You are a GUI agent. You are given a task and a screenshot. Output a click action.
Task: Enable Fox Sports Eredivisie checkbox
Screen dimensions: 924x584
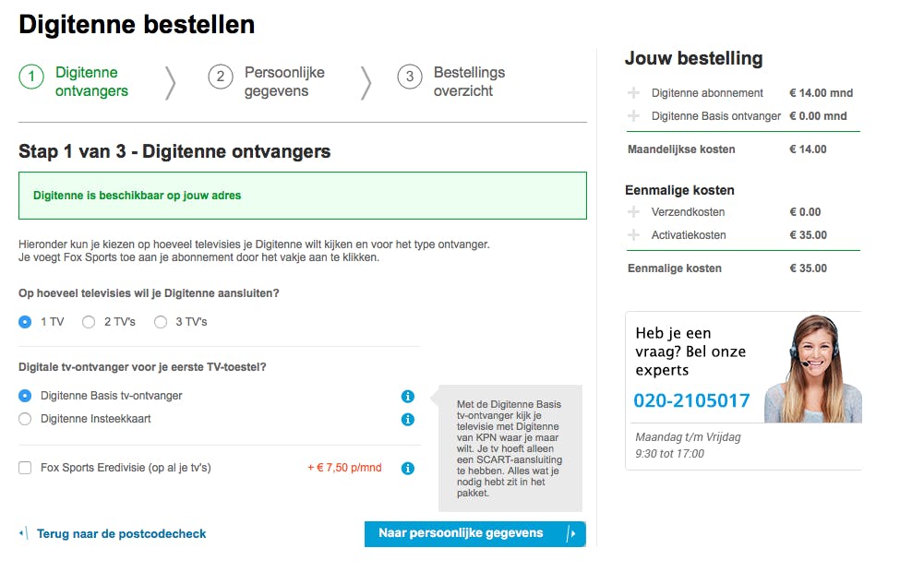tap(25, 469)
